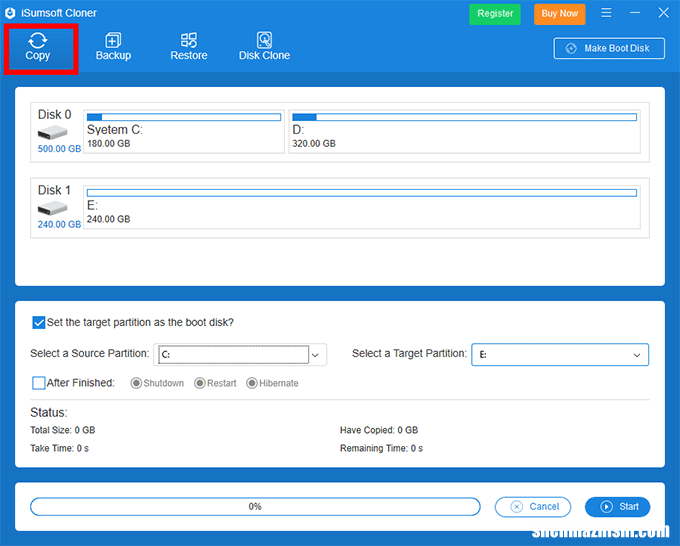Image resolution: width=680 pixels, height=546 pixels.
Task: Open the Source Partition dropdown
Action: pyautogui.click(x=240, y=355)
